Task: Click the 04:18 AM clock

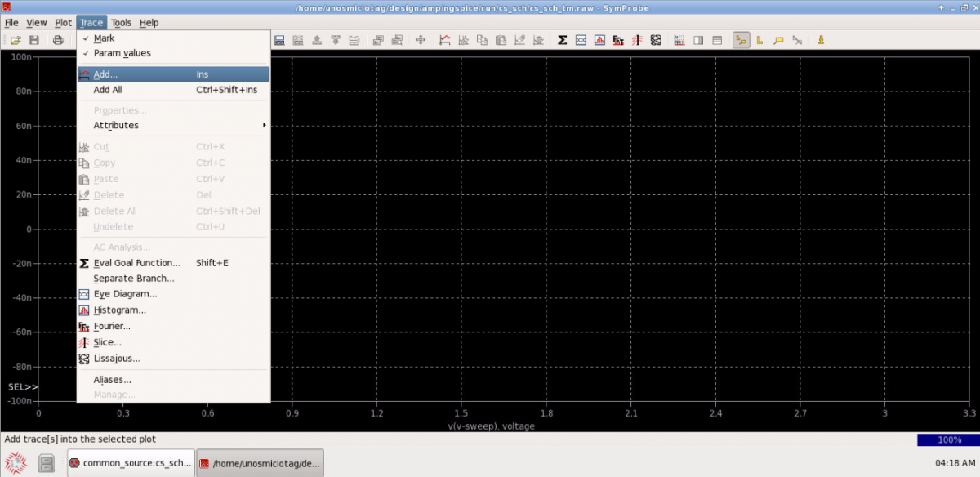Action: (955, 463)
